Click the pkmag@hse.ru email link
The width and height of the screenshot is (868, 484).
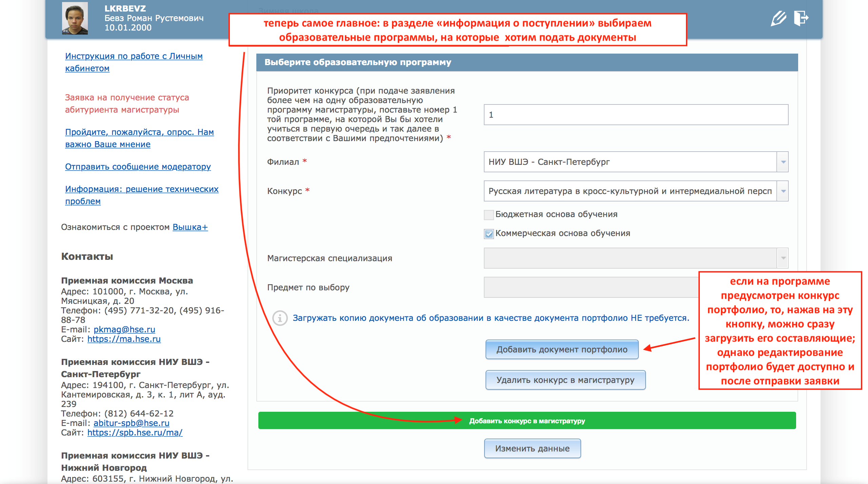click(124, 330)
